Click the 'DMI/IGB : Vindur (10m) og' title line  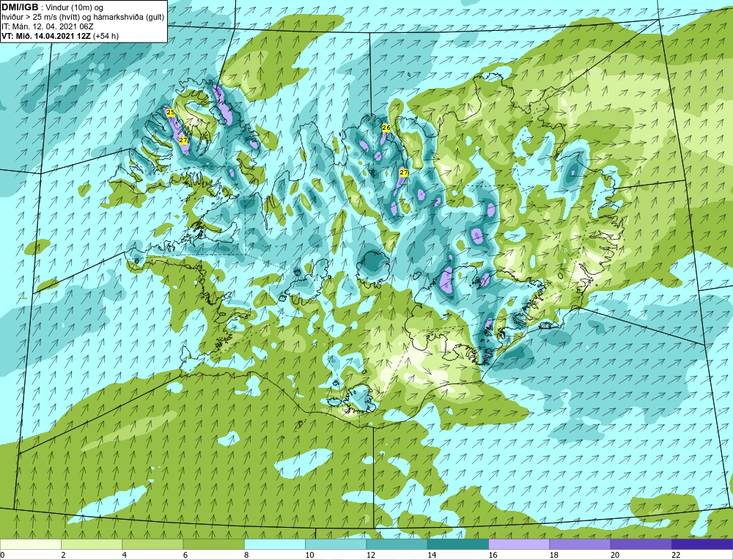point(52,7)
